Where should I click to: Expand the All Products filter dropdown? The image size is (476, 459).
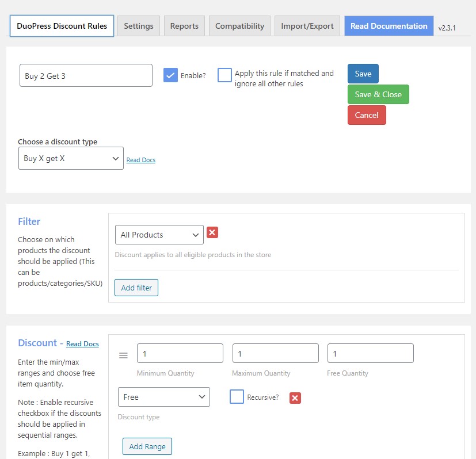159,235
